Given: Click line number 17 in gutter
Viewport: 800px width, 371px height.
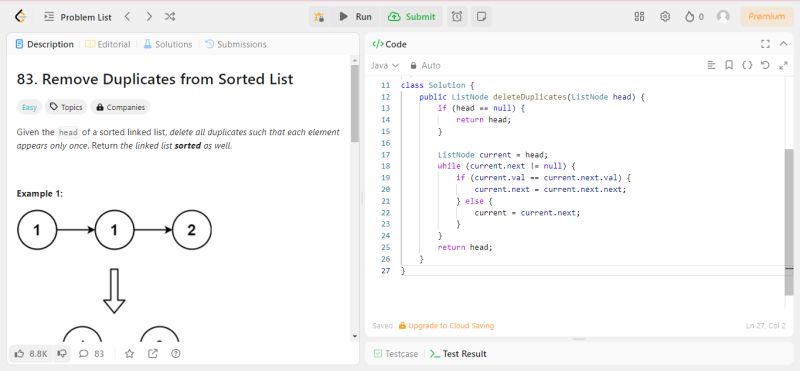Looking at the screenshot, I should 385,155.
